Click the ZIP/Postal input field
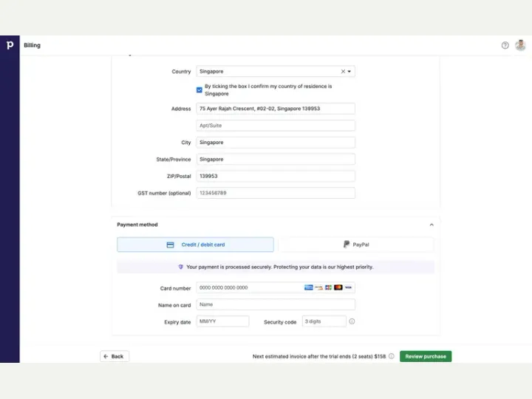Screen dimensions: 532x399 click(x=276, y=176)
